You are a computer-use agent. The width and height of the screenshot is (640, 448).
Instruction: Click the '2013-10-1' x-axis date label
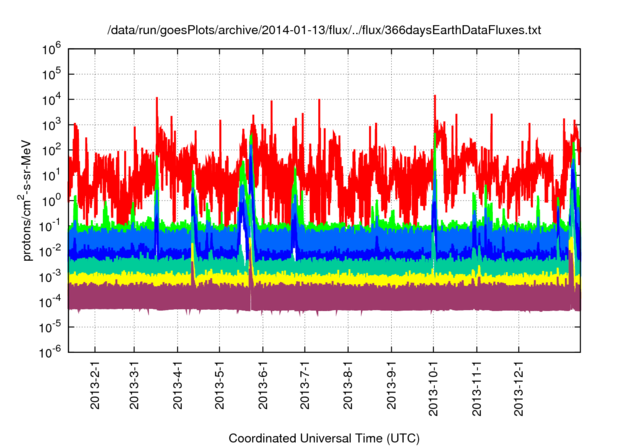coord(433,388)
